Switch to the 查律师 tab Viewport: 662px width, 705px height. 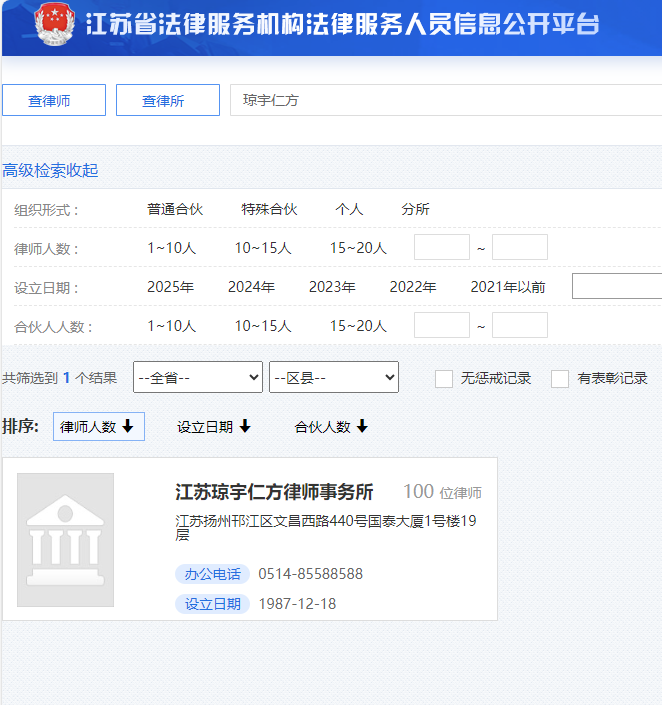(54, 100)
